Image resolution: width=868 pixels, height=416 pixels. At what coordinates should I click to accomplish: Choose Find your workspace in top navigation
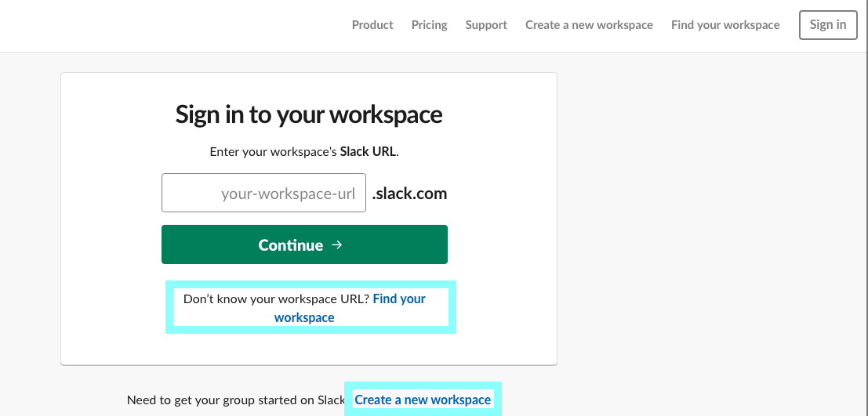tap(725, 25)
